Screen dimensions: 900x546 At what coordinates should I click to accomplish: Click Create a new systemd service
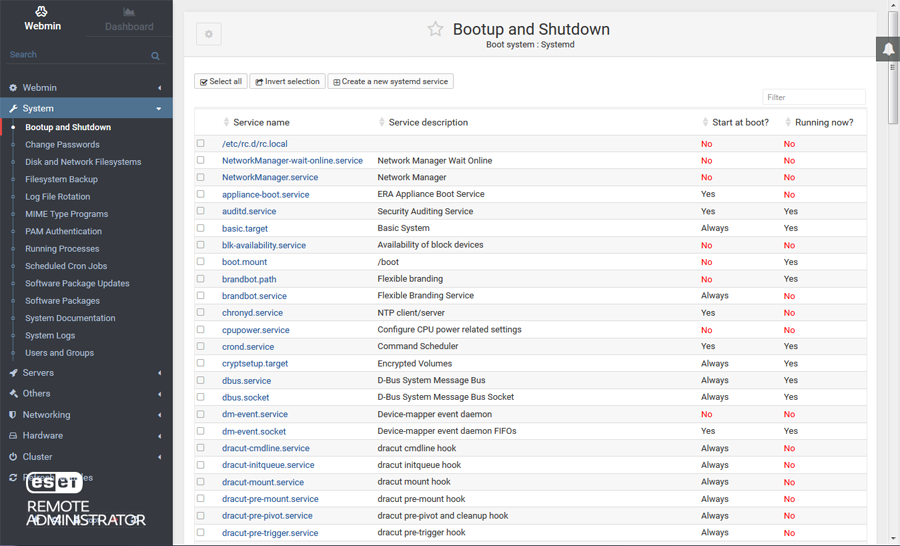[x=390, y=82]
